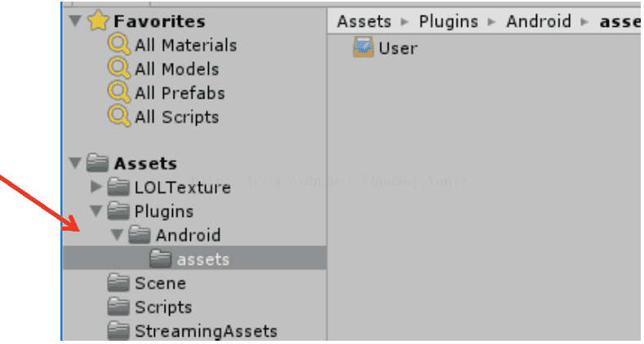The image size is (644, 344).
Task: Select the assets subfolder in tree
Action: pos(202,259)
